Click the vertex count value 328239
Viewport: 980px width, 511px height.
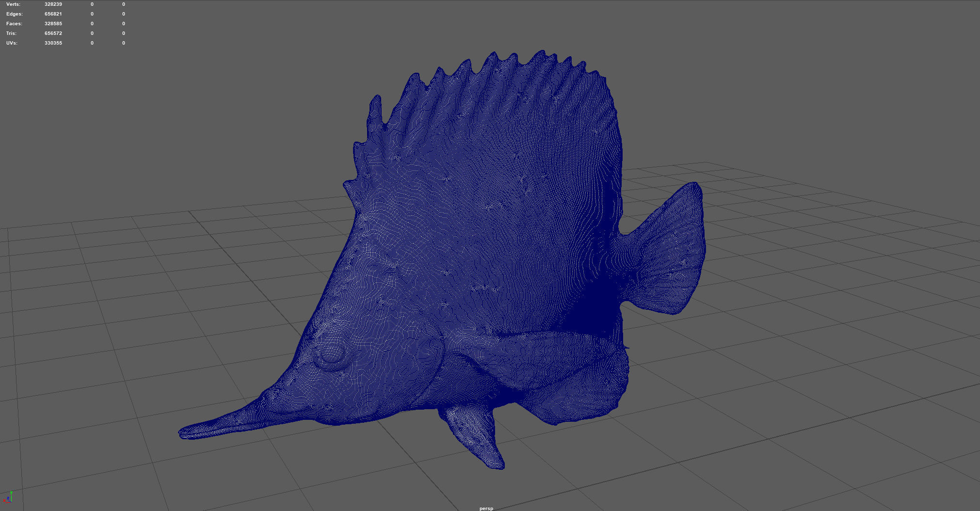pos(53,4)
